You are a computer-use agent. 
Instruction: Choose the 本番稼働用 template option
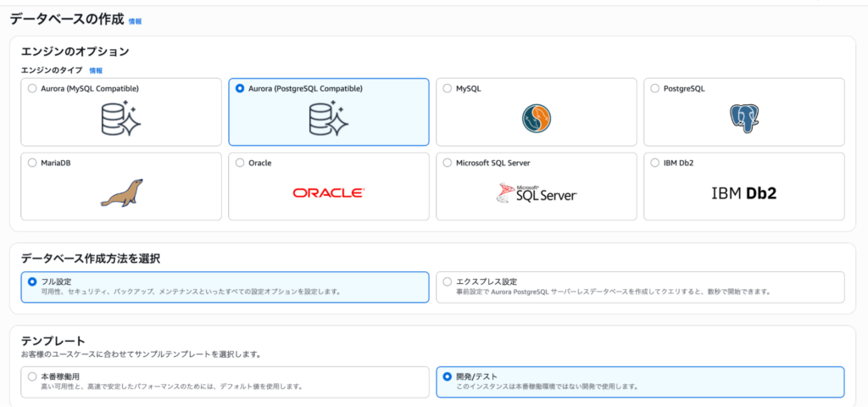(x=32, y=376)
